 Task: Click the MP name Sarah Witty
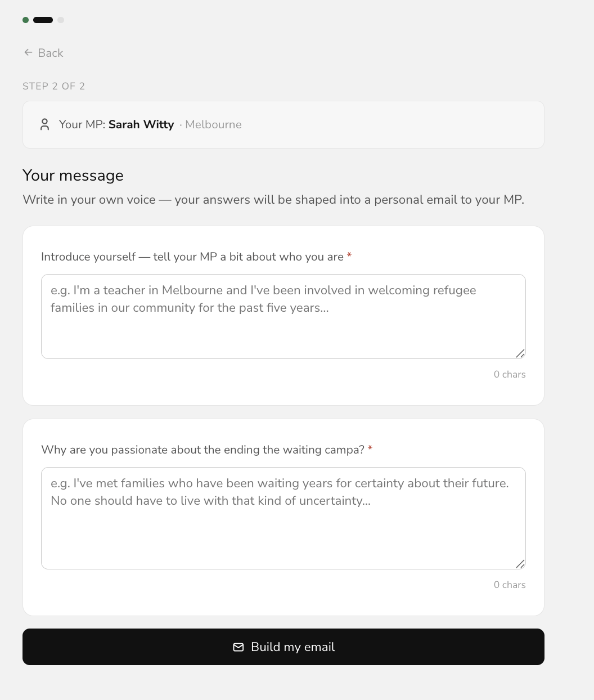tap(141, 124)
